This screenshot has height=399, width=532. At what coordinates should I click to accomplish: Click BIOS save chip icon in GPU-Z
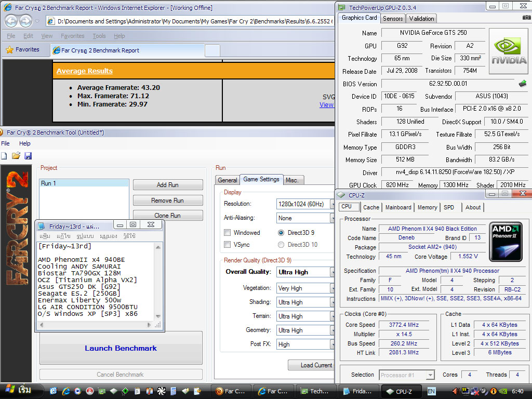(523, 84)
